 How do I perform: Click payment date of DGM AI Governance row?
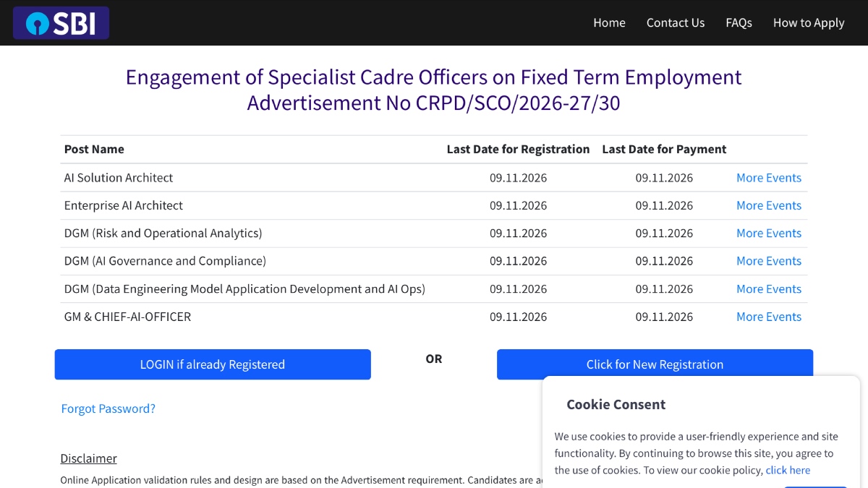[664, 261]
